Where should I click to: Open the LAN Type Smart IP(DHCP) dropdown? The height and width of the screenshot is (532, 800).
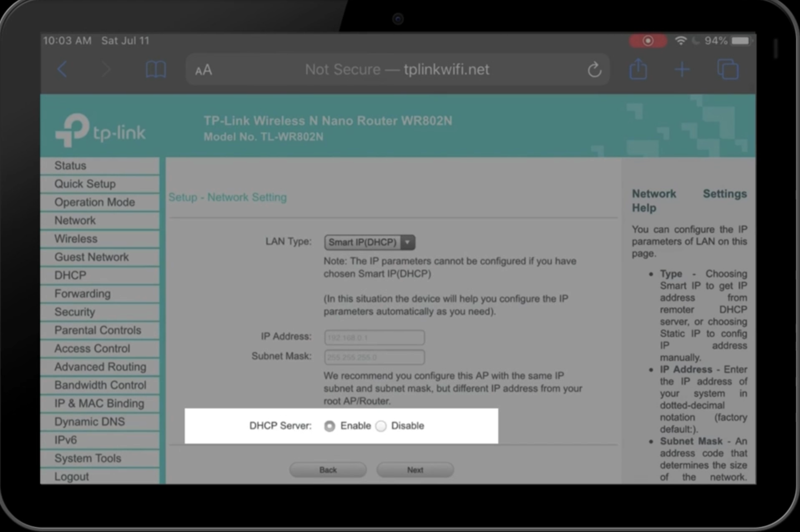pos(369,242)
